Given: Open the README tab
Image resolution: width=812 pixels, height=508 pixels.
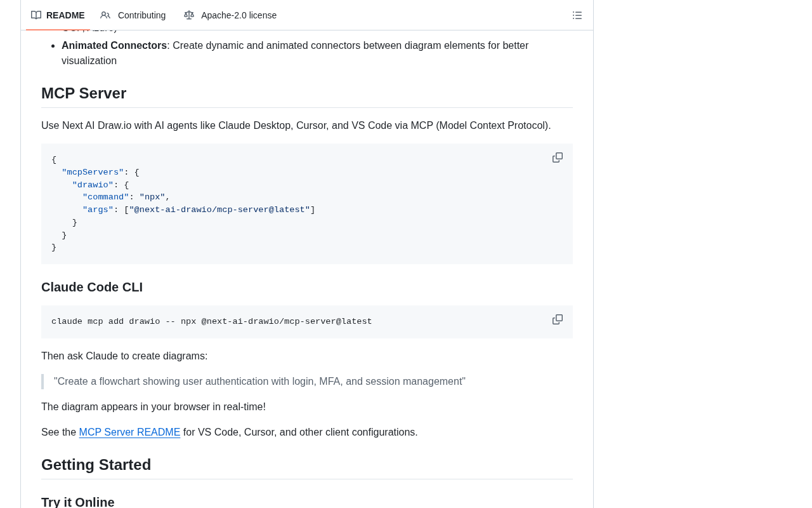Looking at the screenshot, I should click(58, 15).
